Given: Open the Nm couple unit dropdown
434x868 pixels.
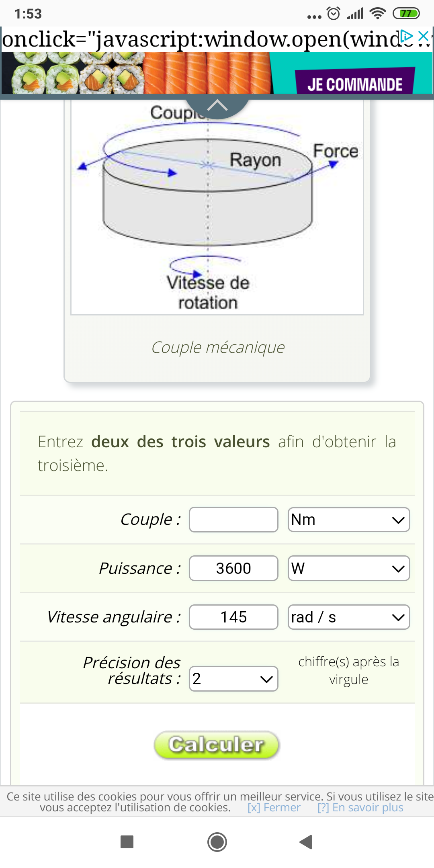Looking at the screenshot, I should click(349, 520).
